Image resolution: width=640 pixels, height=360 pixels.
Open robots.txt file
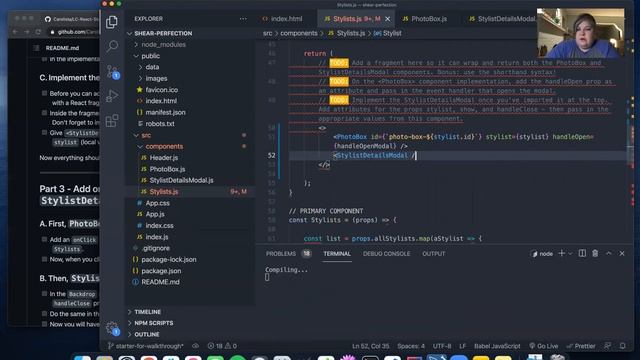point(160,124)
